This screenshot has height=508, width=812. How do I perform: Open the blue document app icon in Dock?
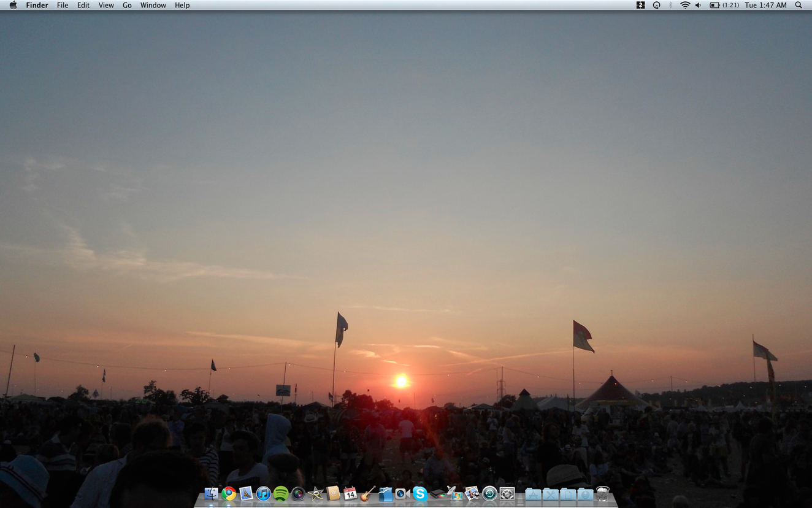(x=385, y=493)
